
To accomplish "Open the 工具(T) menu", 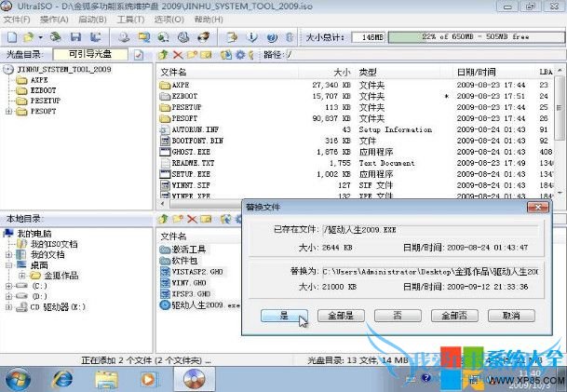I will pos(131,20).
